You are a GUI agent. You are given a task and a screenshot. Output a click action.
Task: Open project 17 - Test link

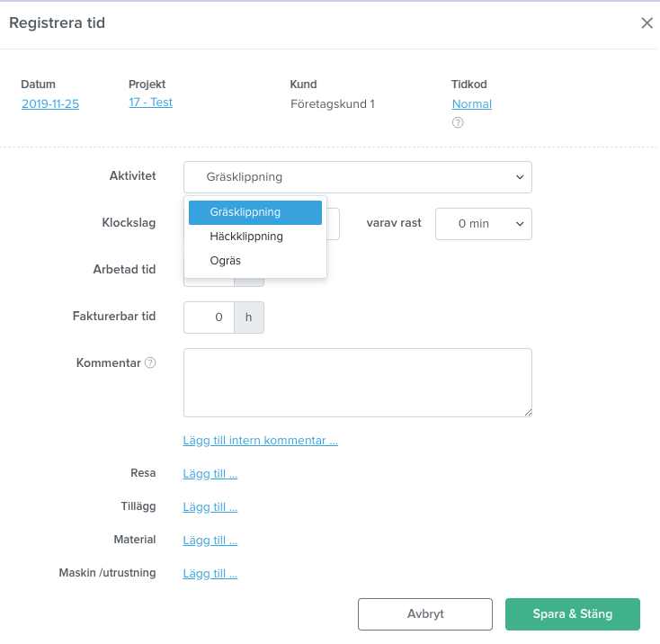tap(150, 103)
